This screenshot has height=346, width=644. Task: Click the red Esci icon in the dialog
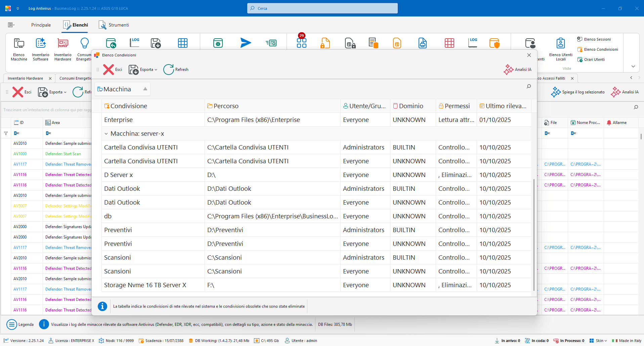pos(109,70)
